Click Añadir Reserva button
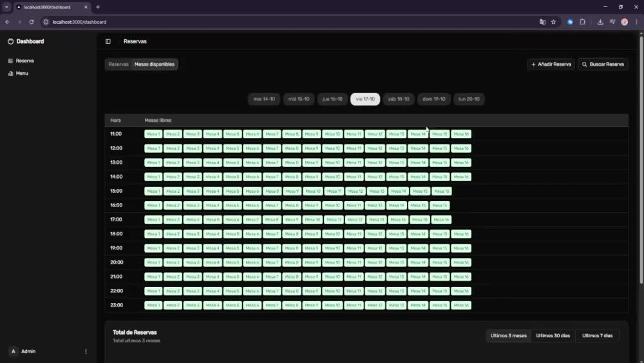The image size is (644, 363). 551,64
